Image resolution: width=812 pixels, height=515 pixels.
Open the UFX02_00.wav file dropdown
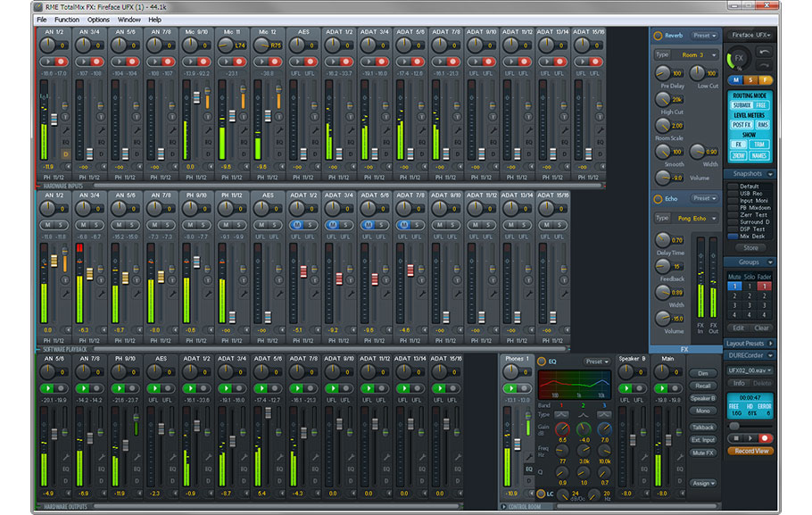click(750, 370)
